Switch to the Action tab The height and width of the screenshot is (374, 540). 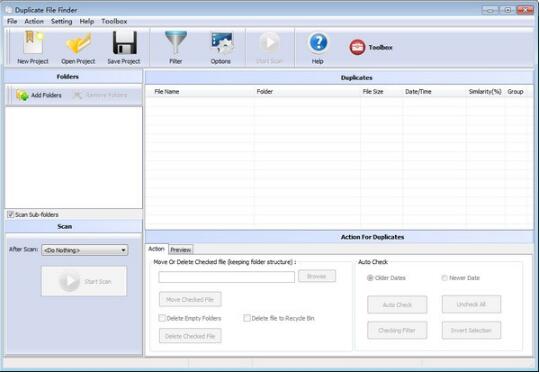[x=157, y=249]
